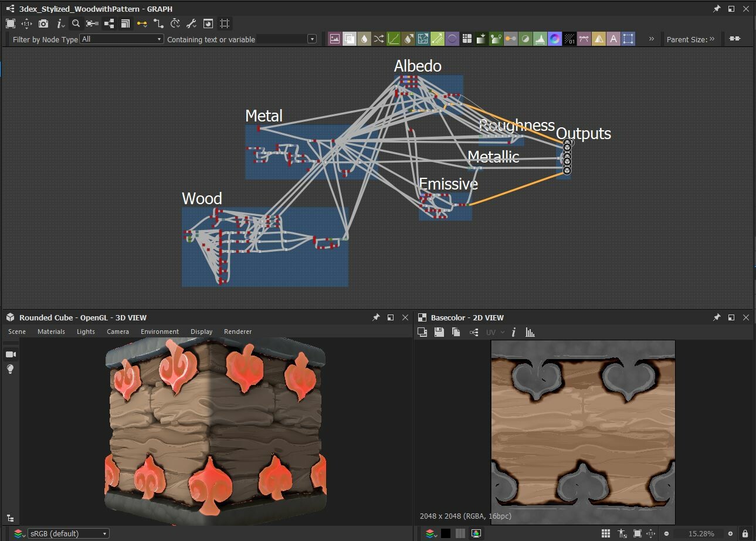Add a Uniform Color node from the toolbar
This screenshot has width=756, height=541.
coord(452,38)
